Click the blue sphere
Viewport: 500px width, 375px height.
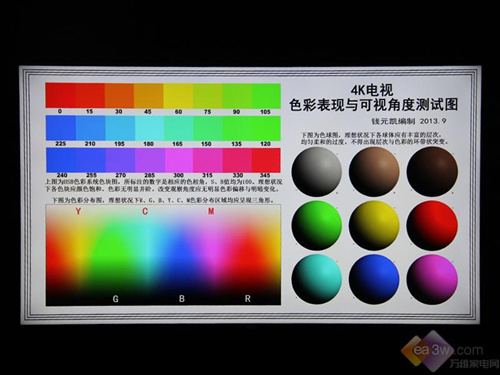(x=374, y=279)
